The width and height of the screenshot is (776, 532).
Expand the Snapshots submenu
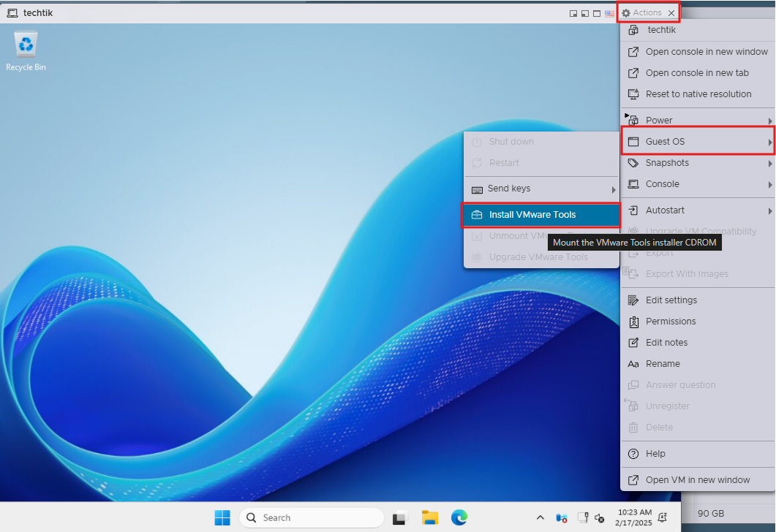tap(697, 163)
